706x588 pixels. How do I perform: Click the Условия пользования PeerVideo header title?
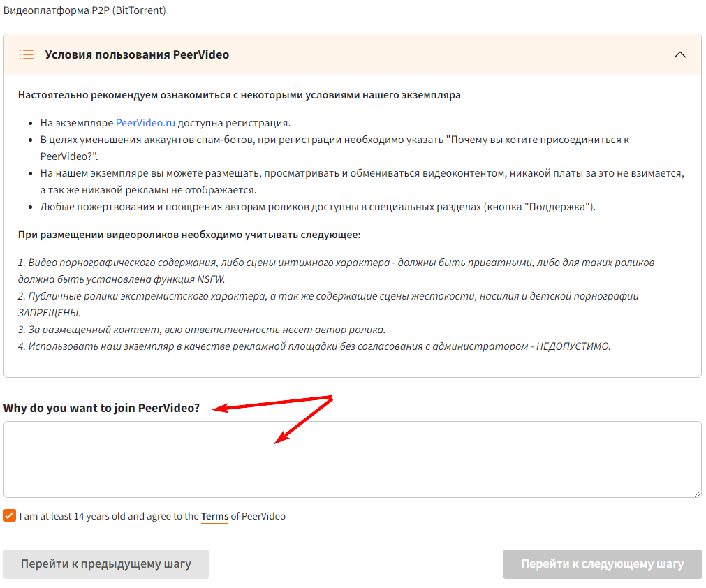137,54
